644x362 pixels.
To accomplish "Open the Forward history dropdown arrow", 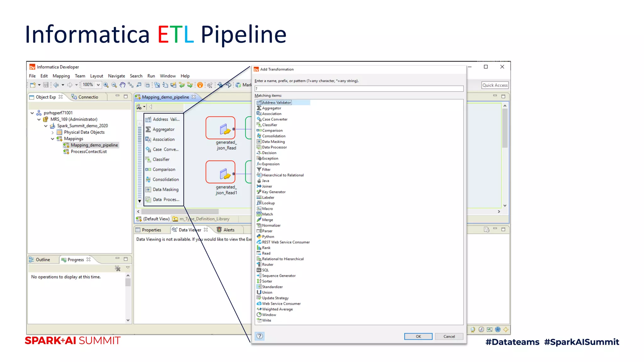I will (x=76, y=85).
